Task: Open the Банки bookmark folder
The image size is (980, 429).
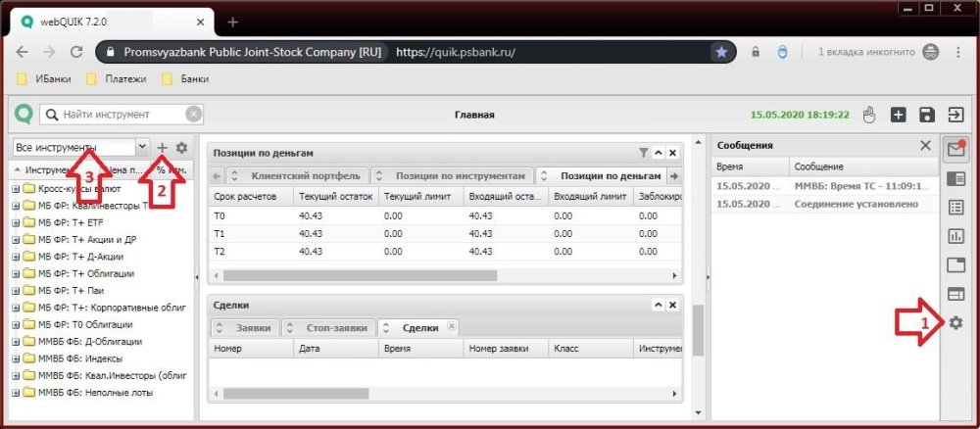Action: (186, 78)
